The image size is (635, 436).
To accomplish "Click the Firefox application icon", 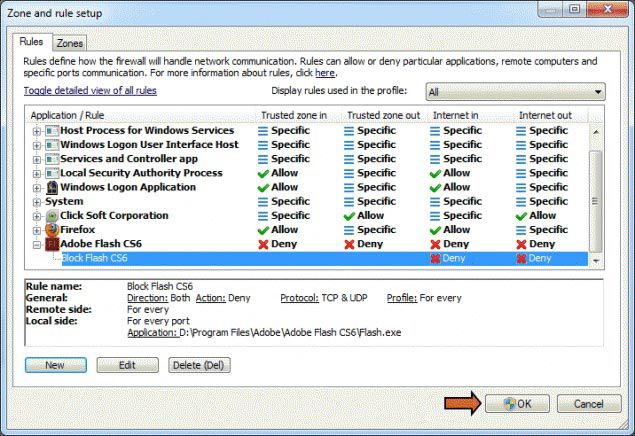I will pyautogui.click(x=51, y=229).
